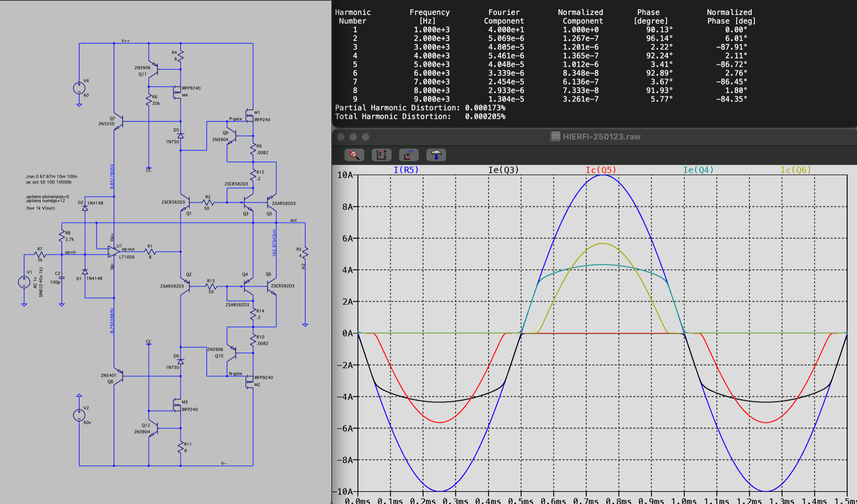This screenshot has height=504, width=857.
Task: Click the Ie(Q4) trace label
Action: 698,170
